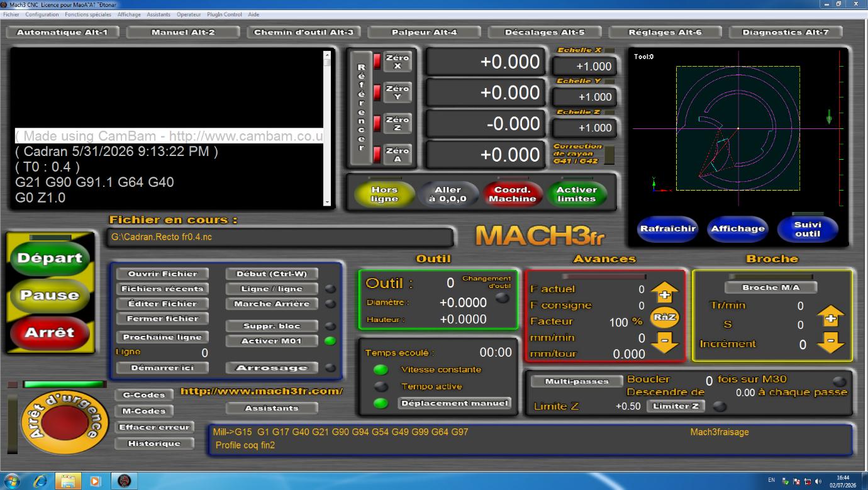Zero the X axis with Zéro X
This screenshot has width=868, height=490.
tap(398, 62)
